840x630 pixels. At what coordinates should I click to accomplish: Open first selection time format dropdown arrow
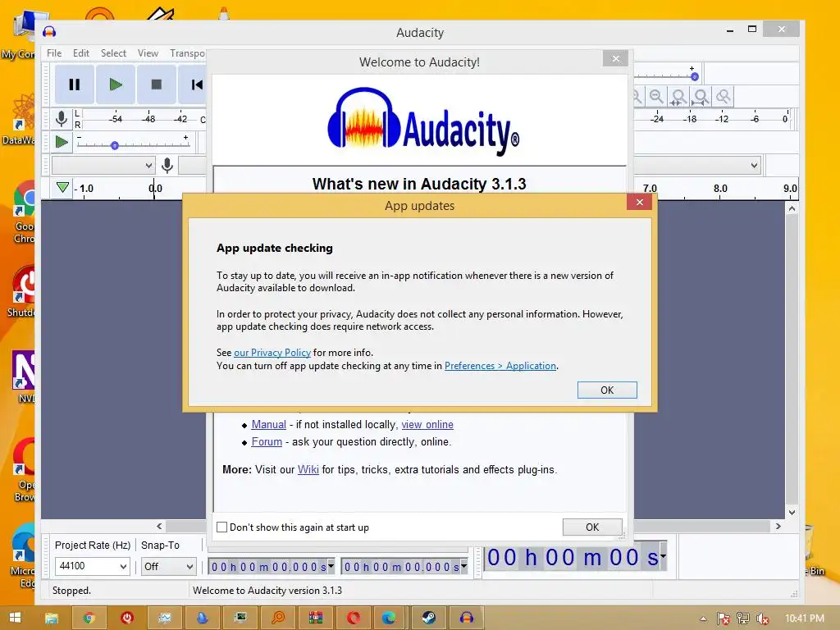331,566
